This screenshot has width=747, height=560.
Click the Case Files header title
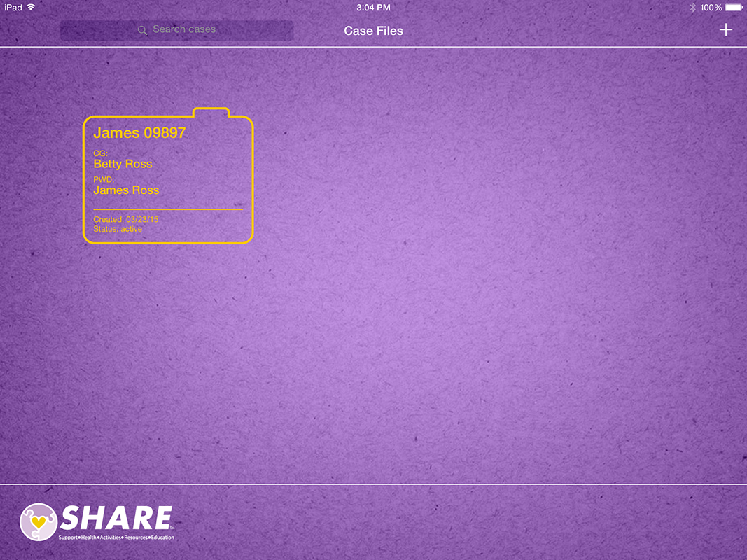[373, 31]
